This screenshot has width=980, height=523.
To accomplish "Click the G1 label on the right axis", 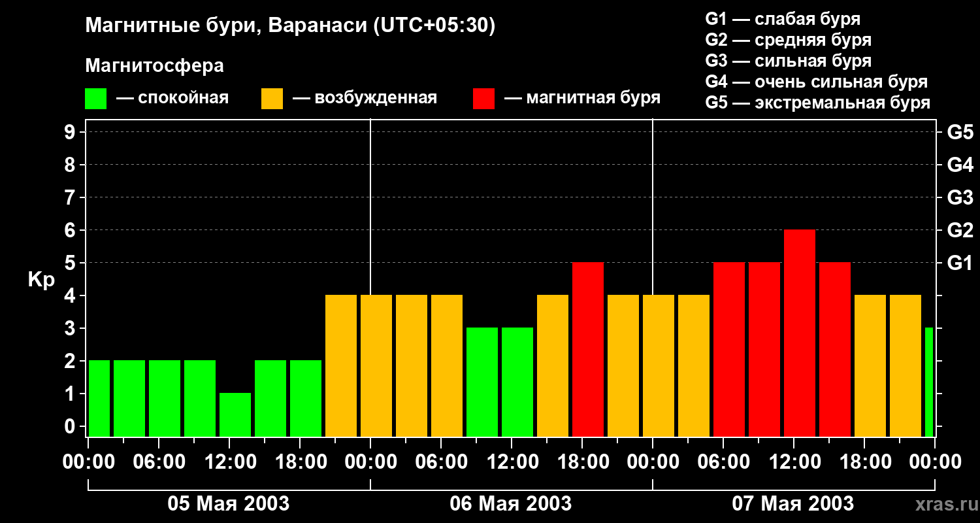I will pos(960,263).
